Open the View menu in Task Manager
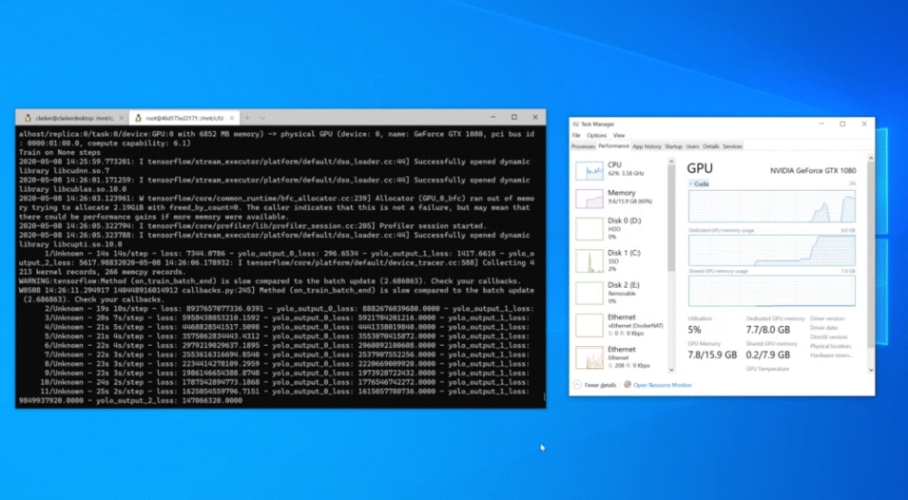 pos(618,135)
